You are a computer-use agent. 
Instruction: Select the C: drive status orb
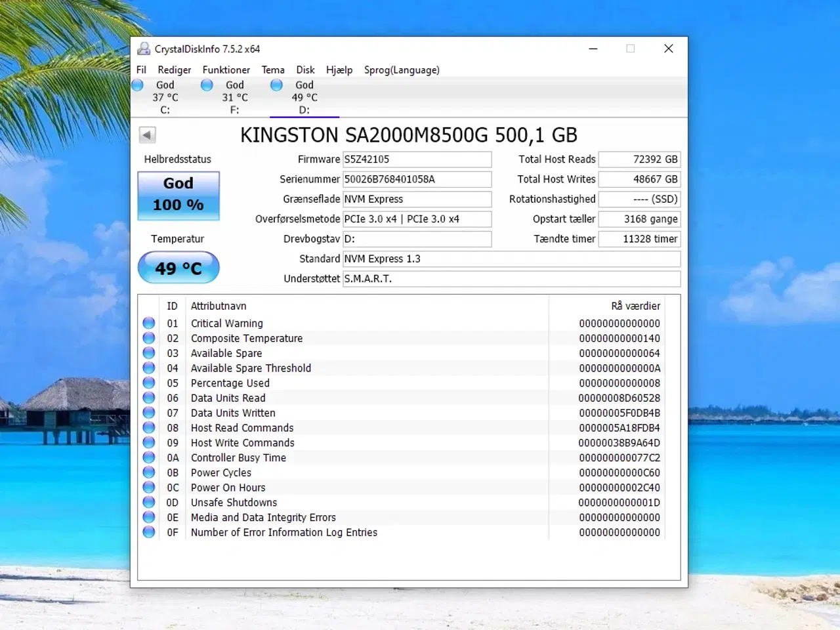[x=138, y=85]
